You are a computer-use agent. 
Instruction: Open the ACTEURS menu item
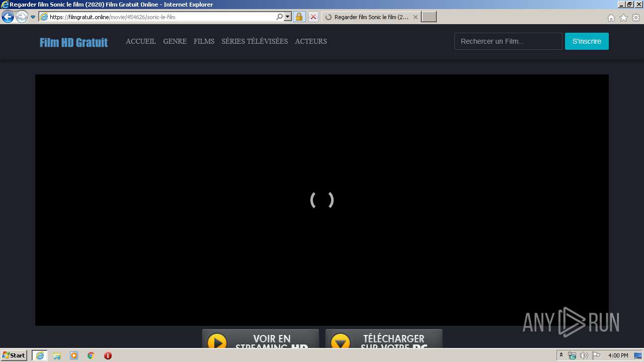(311, 41)
